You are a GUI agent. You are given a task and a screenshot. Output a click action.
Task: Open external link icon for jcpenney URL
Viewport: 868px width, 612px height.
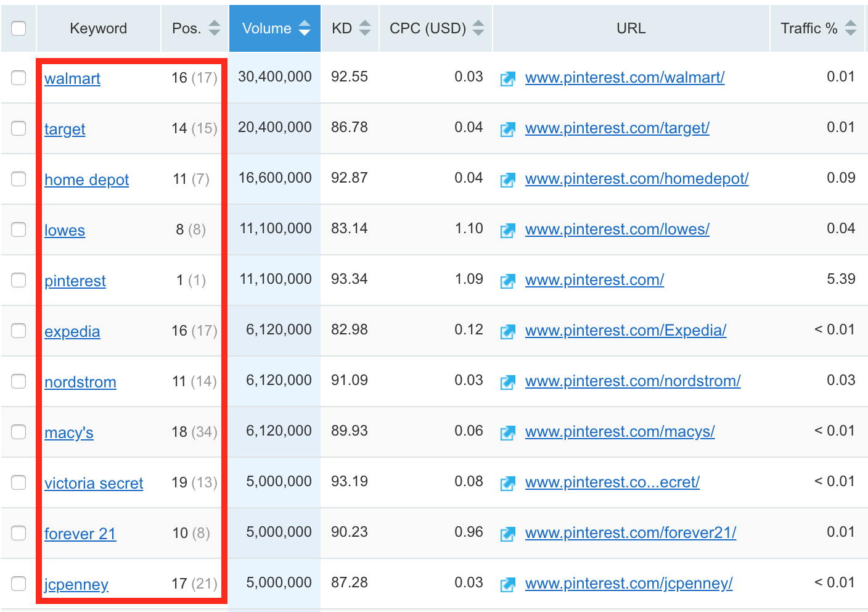(507, 585)
